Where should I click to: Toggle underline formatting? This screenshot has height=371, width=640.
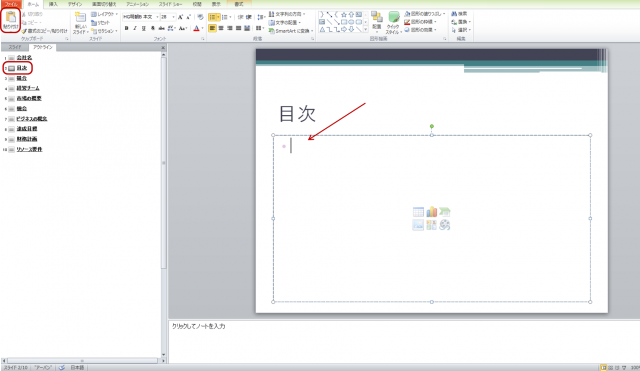144,28
